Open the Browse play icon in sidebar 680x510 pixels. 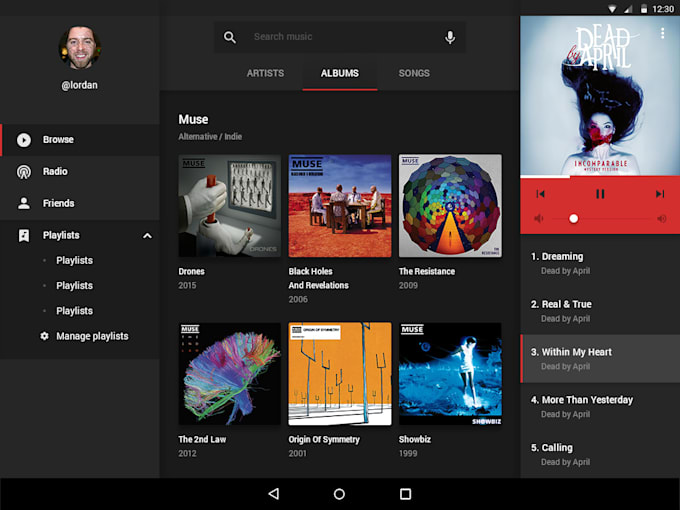(x=24, y=140)
